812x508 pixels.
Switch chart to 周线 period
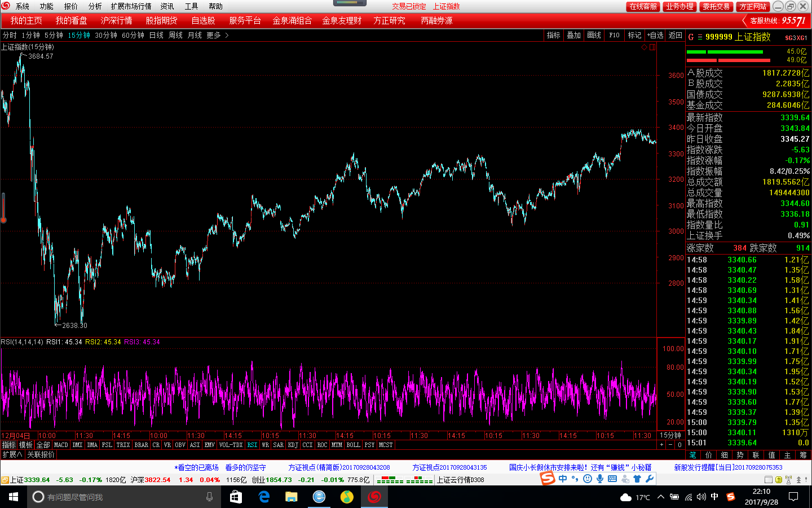pos(175,35)
